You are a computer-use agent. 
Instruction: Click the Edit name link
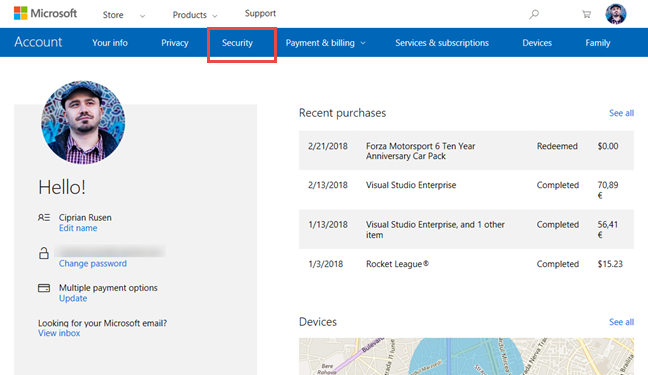click(x=78, y=228)
